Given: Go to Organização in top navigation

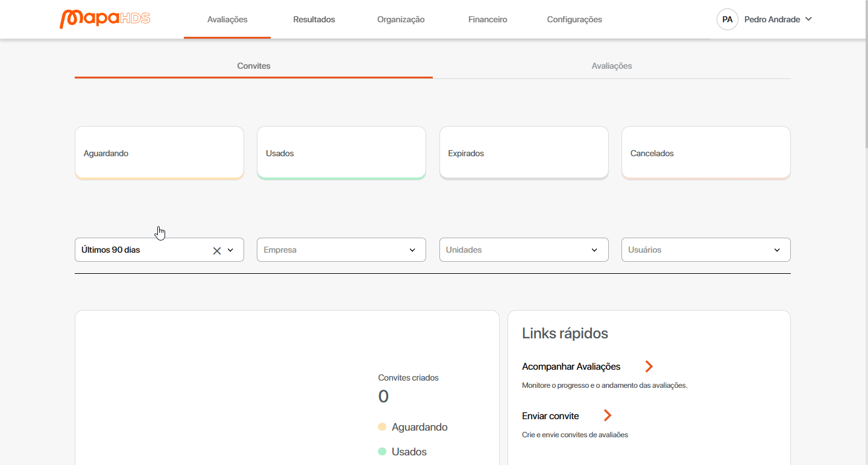Looking at the screenshot, I should 401,19.
